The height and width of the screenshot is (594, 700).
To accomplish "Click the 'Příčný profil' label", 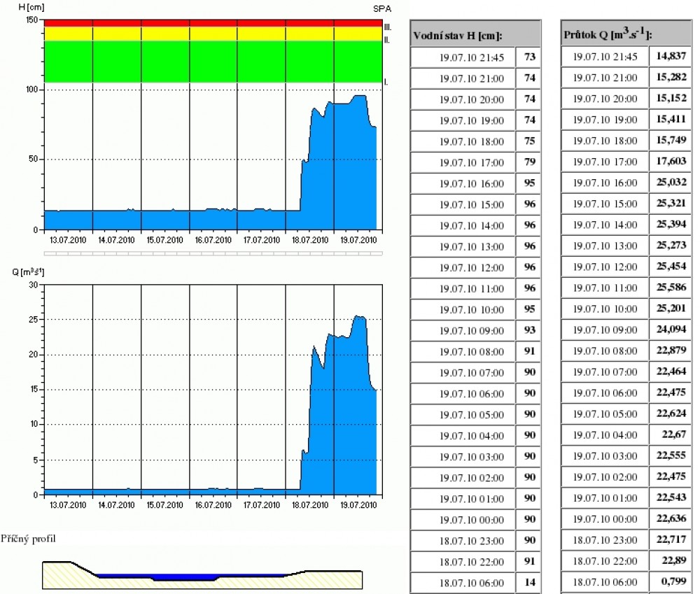I will (31, 539).
